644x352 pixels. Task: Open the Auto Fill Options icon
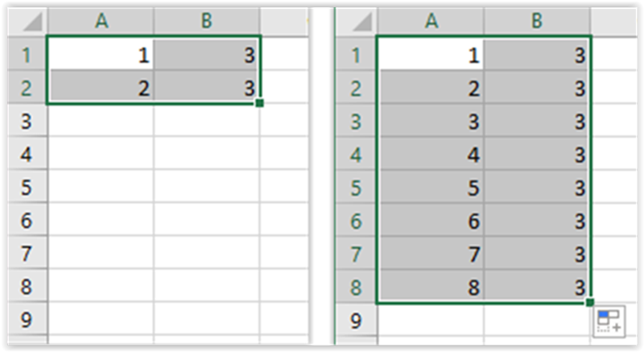tap(609, 321)
